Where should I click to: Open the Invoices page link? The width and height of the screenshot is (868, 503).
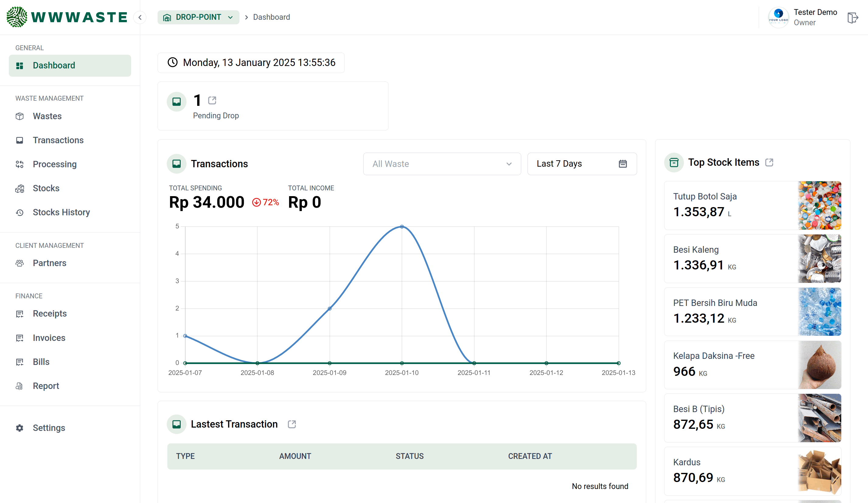(49, 338)
